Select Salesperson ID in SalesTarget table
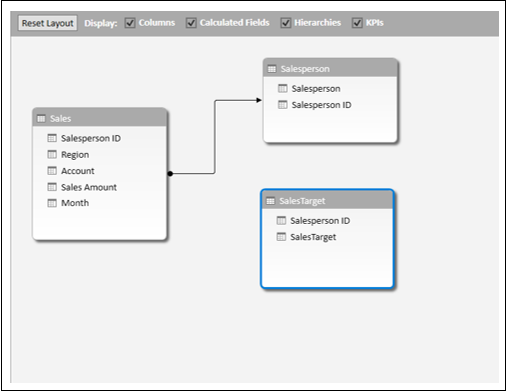The width and height of the screenshot is (507, 391). [x=320, y=221]
